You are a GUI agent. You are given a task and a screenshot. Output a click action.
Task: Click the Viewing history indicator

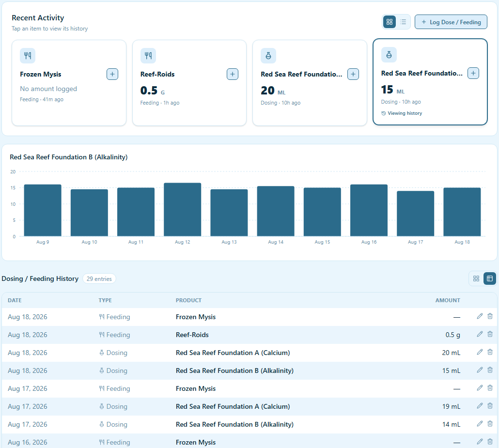click(x=402, y=113)
